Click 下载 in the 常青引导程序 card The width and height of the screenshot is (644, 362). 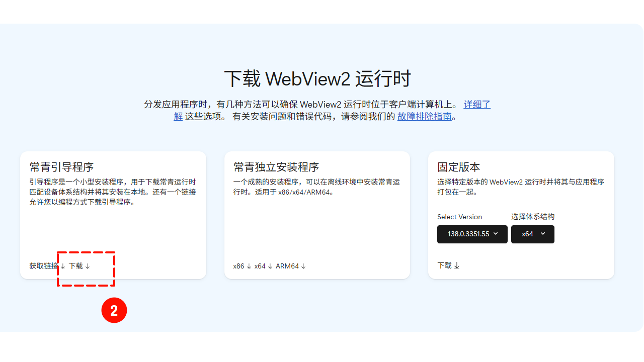pyautogui.click(x=79, y=266)
